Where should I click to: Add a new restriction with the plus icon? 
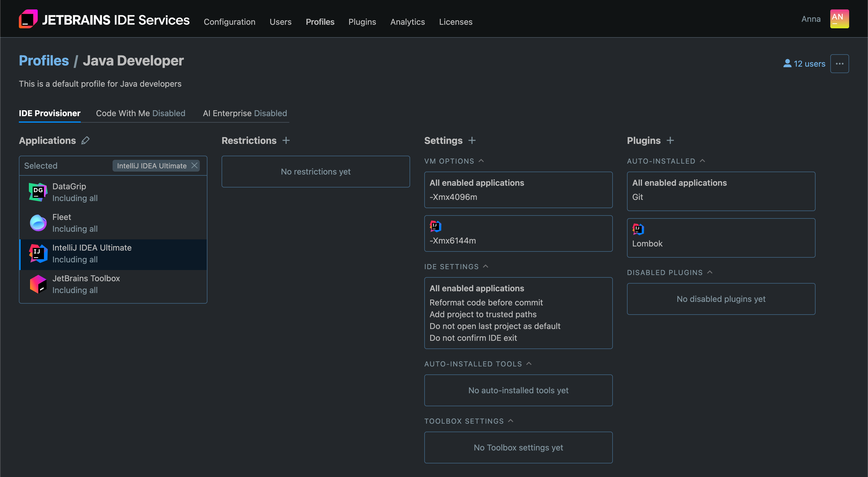click(x=286, y=141)
